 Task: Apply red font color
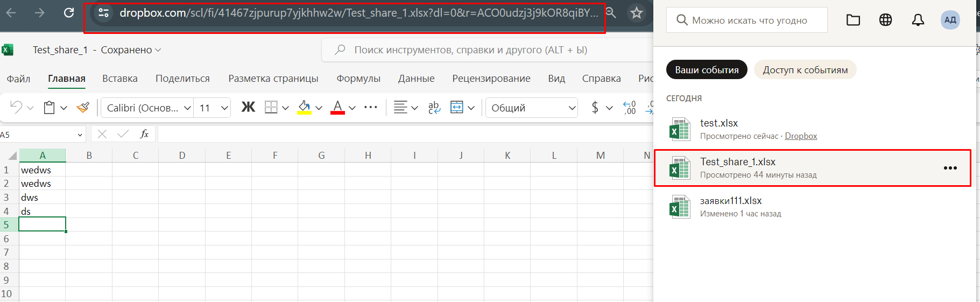click(x=337, y=107)
